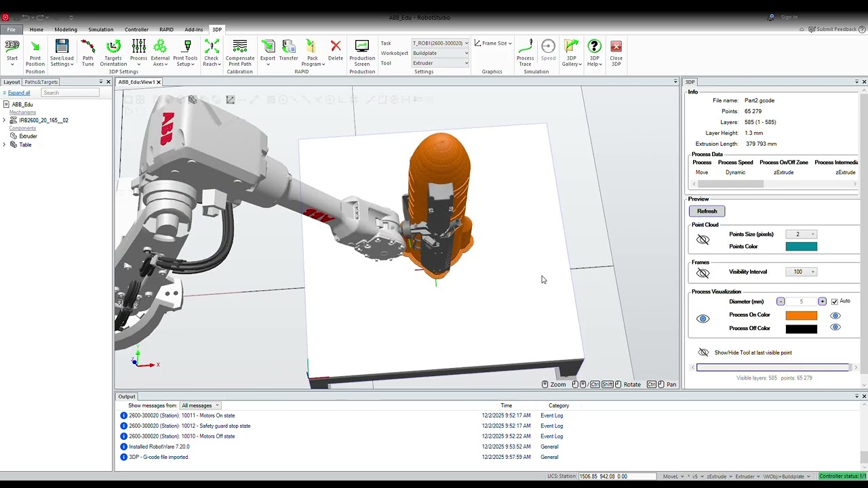Open the Process settings icon
Image resolution: width=868 pixels, height=488 pixels.
(138, 53)
